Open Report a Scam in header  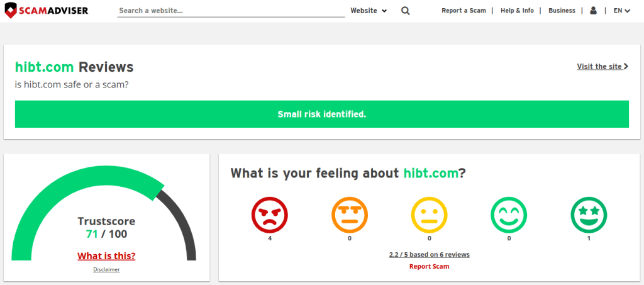coord(464,11)
